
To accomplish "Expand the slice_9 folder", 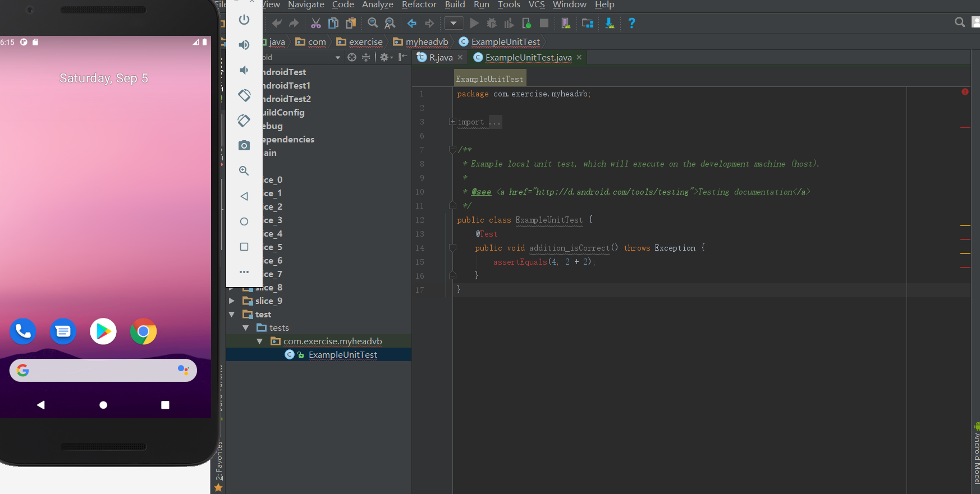I will 231,301.
